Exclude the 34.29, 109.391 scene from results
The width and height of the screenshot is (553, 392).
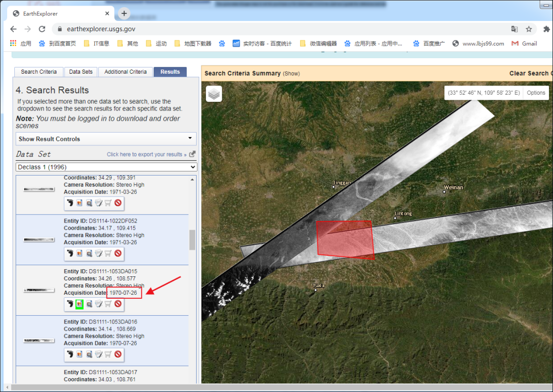[118, 203]
